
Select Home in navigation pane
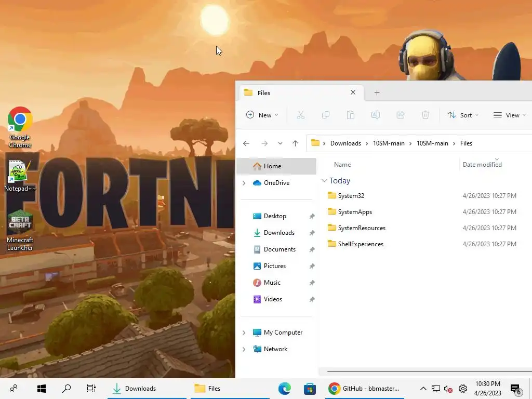pos(276,166)
